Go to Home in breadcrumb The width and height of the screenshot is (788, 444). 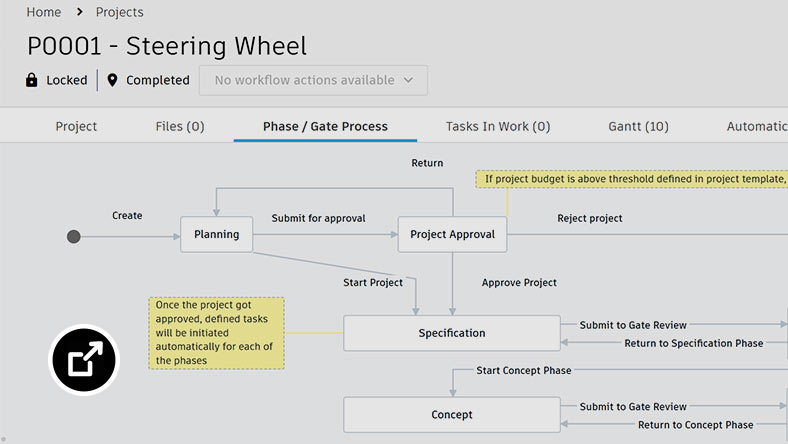coord(43,12)
